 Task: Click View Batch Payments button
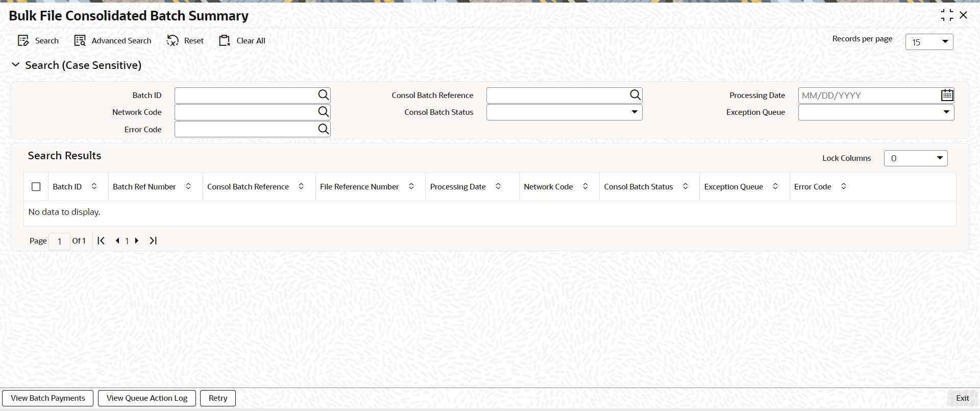point(48,398)
